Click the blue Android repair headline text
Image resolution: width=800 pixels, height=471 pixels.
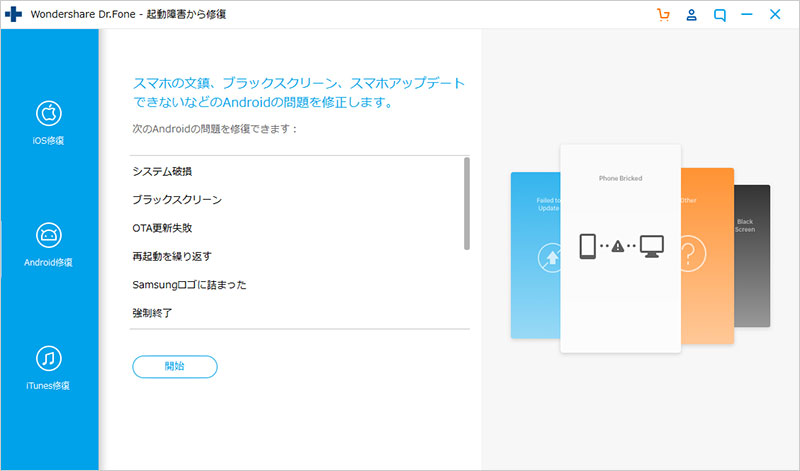point(299,92)
